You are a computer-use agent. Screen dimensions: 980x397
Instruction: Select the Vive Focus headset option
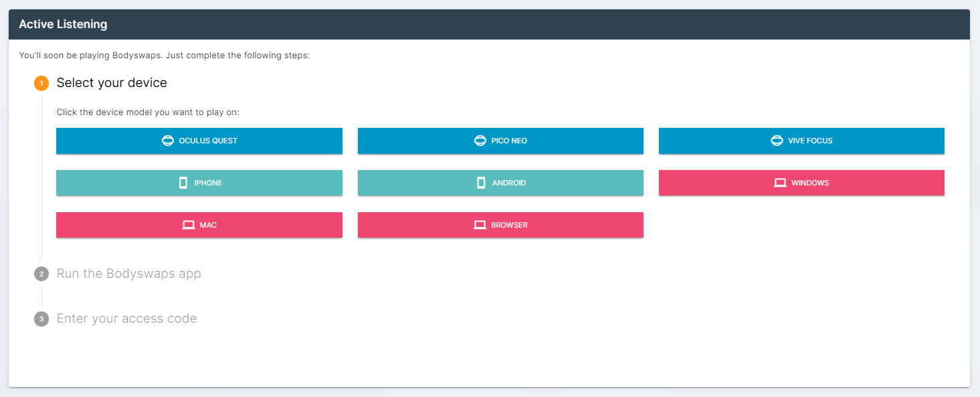[801, 141]
